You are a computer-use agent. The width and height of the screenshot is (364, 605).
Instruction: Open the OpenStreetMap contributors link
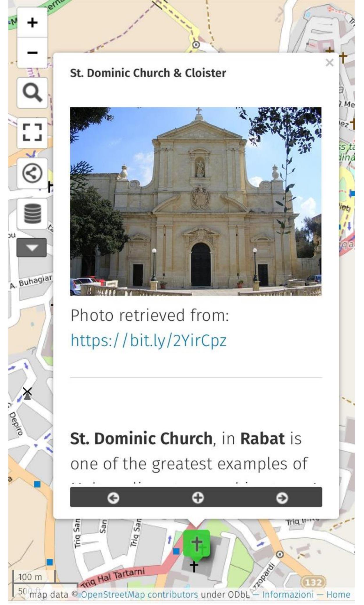pyautogui.click(x=139, y=594)
